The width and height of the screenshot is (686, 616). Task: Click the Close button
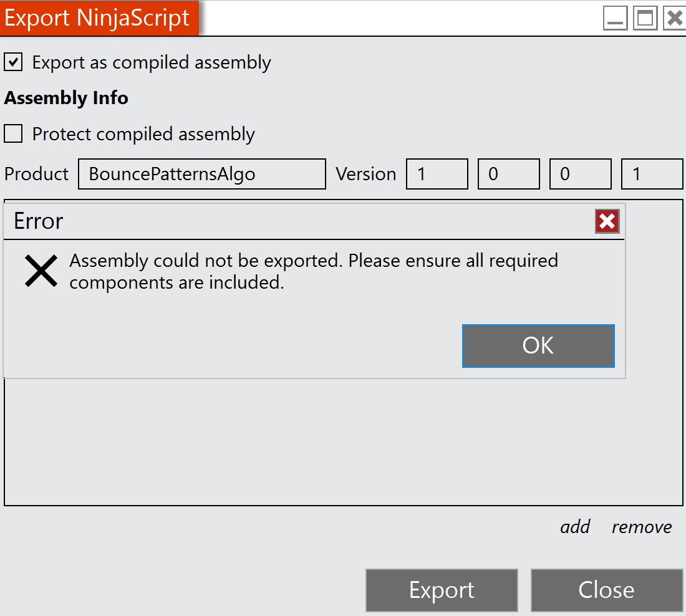click(x=607, y=590)
